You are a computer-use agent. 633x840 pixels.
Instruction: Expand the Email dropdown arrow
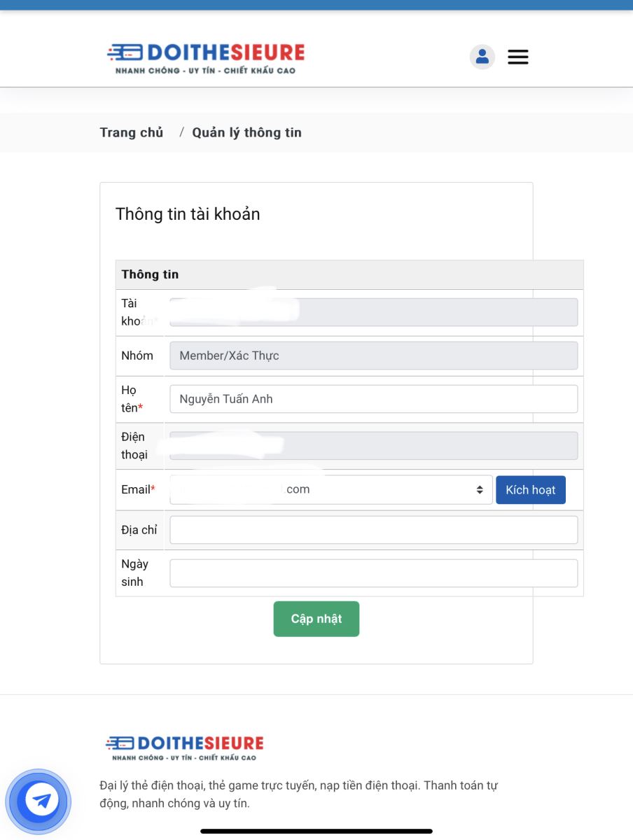(480, 490)
